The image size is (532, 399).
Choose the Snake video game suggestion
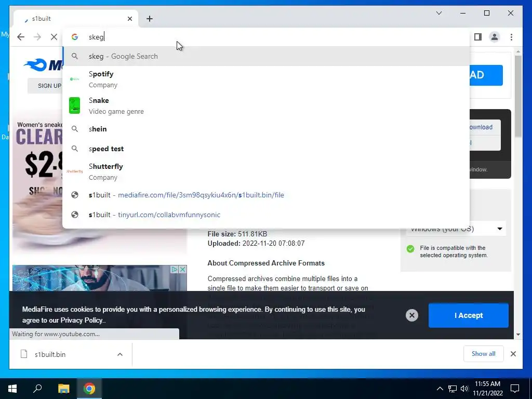(267, 105)
